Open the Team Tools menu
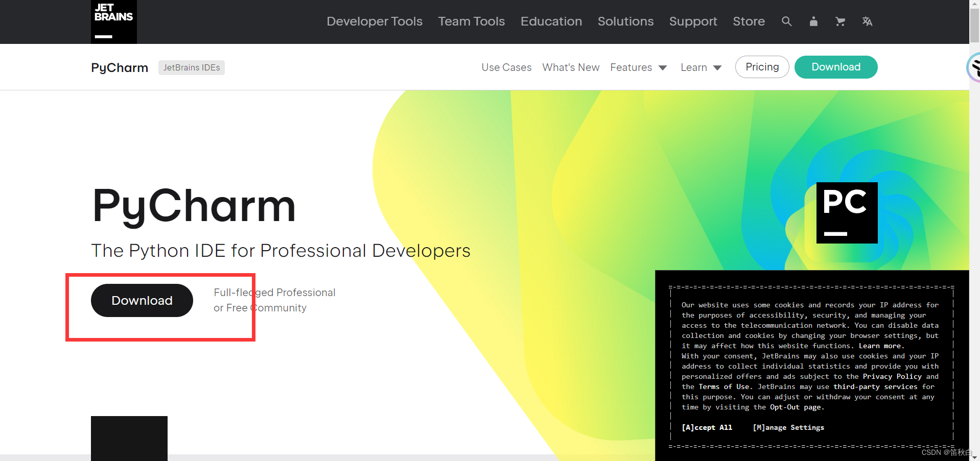Screen dimensions: 980x461 click(471, 21)
